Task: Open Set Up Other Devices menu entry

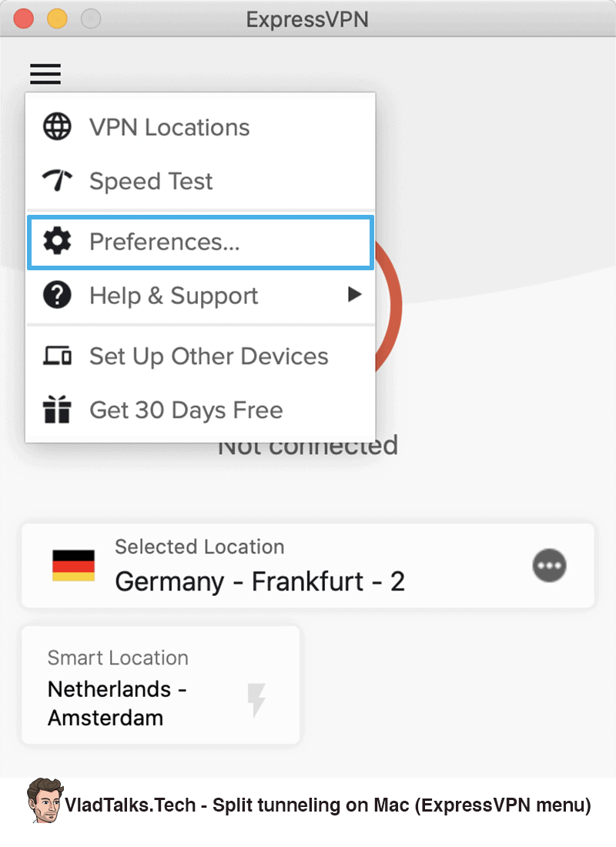Action: pos(200,356)
